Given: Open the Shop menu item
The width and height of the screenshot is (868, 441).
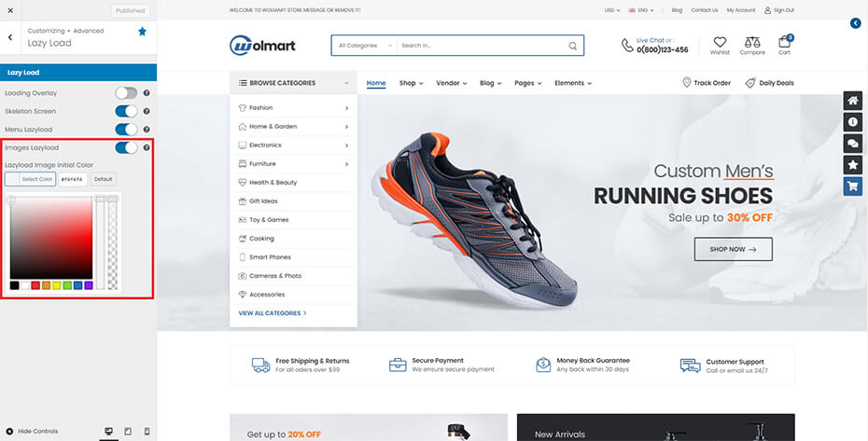Looking at the screenshot, I should [411, 83].
